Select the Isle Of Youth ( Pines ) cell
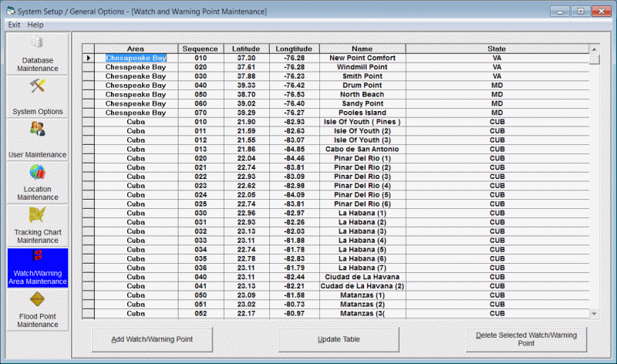Viewport: 617px width, 364px height. click(362, 122)
